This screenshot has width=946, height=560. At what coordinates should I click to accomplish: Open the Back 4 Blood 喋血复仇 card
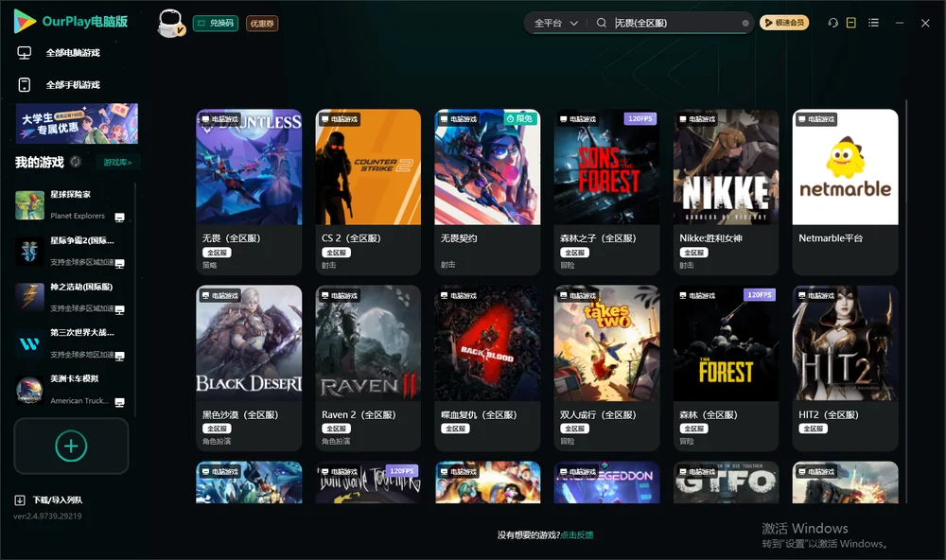[x=487, y=368]
